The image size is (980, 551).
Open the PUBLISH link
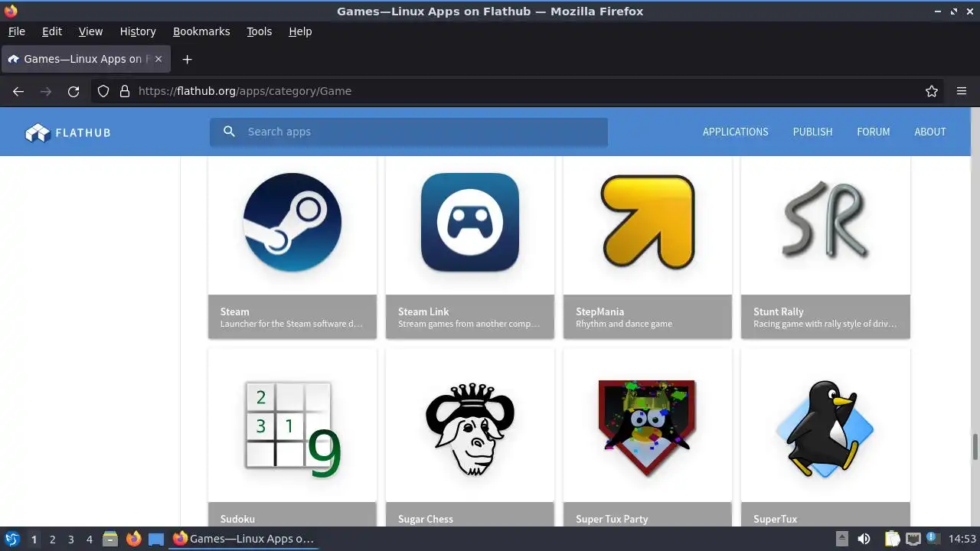pos(812,132)
